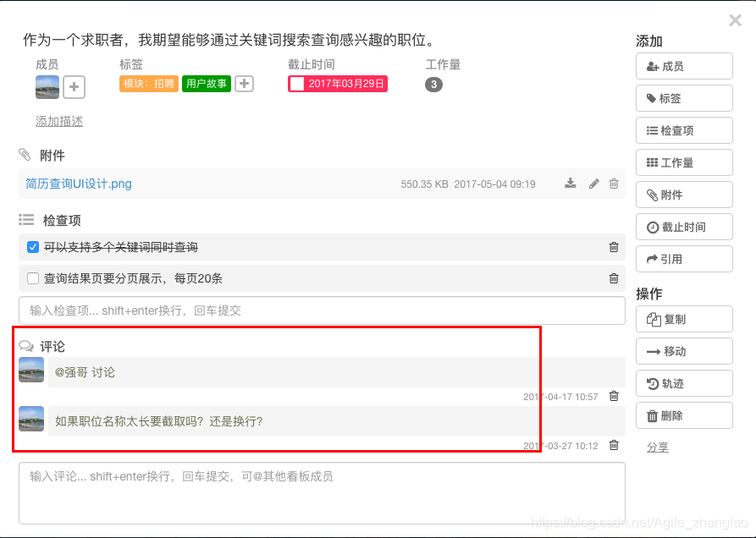Click the paperclip icon beside 附件 heading
The height and width of the screenshot is (538, 756).
[x=25, y=155]
